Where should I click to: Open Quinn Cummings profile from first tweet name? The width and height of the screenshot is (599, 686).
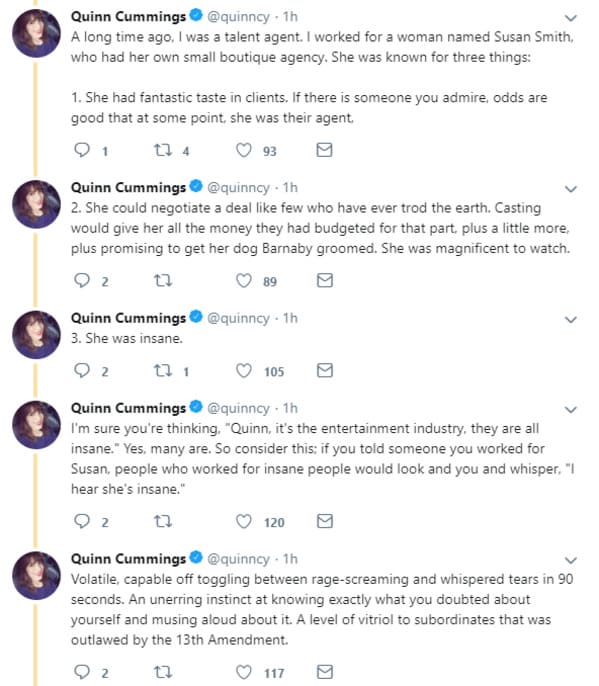(128, 17)
